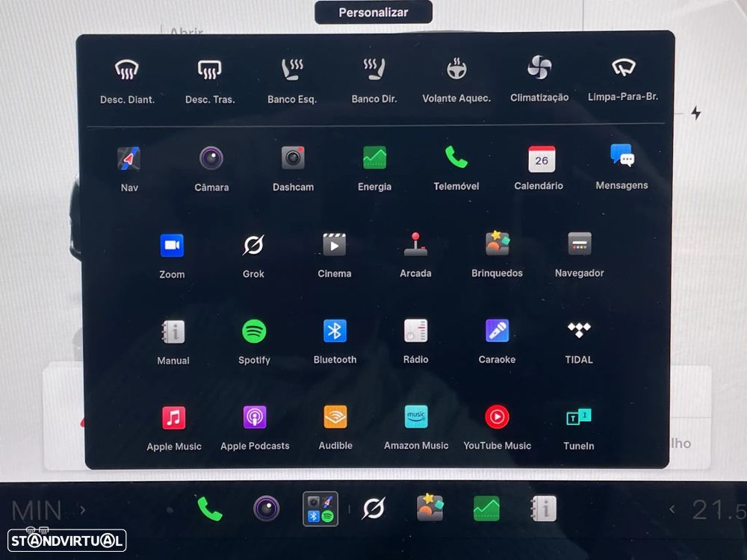
Task: Launch Spotify from the app grid
Action: point(254,332)
